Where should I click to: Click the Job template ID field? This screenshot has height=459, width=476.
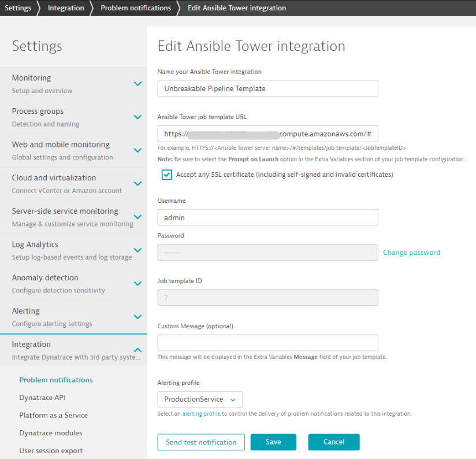268,298
